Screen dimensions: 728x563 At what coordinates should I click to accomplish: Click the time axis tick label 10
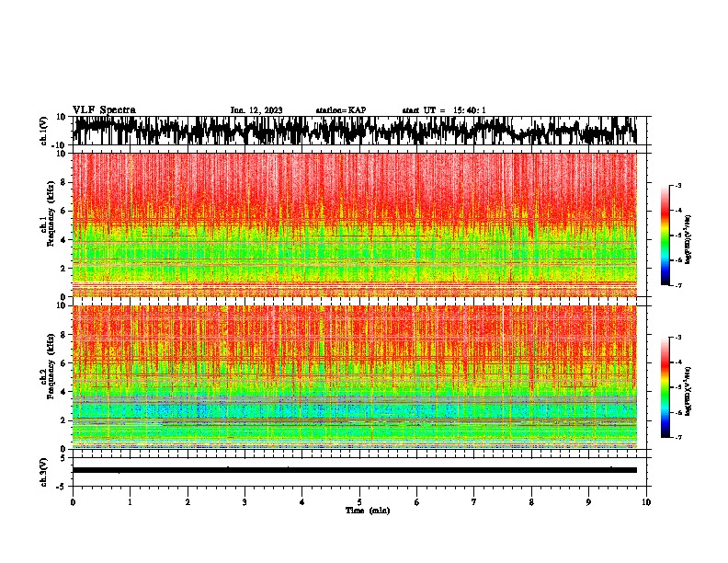[x=646, y=502]
